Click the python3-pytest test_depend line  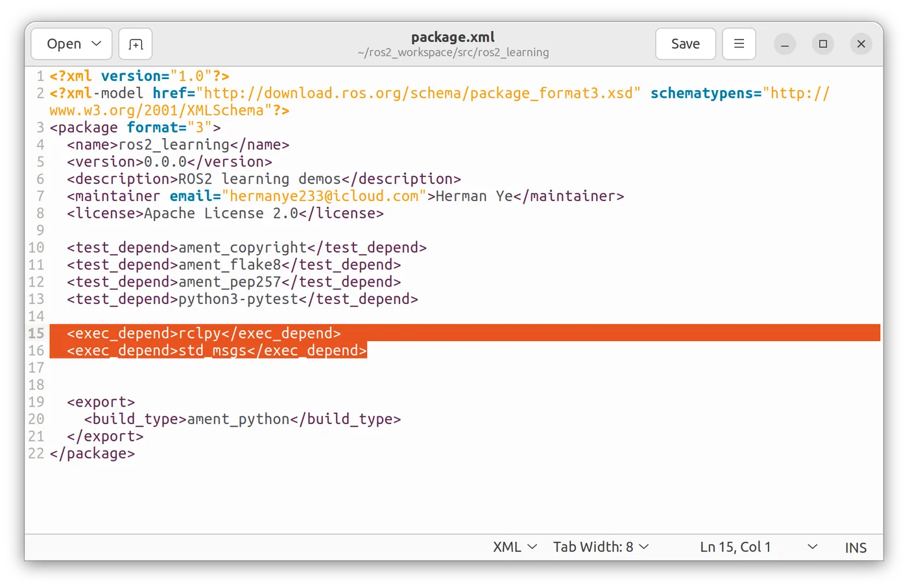point(243,299)
